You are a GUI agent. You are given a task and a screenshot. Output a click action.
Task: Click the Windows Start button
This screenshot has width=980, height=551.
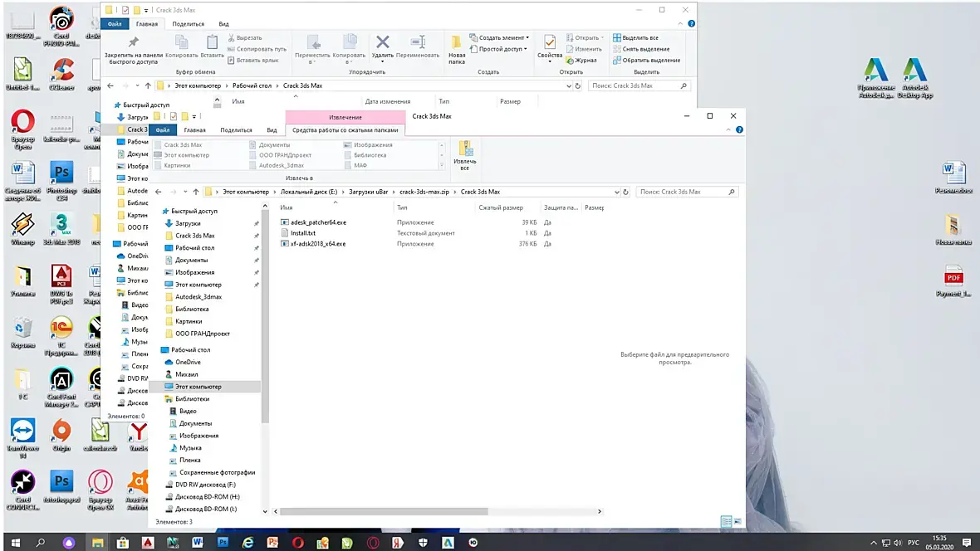[16, 542]
